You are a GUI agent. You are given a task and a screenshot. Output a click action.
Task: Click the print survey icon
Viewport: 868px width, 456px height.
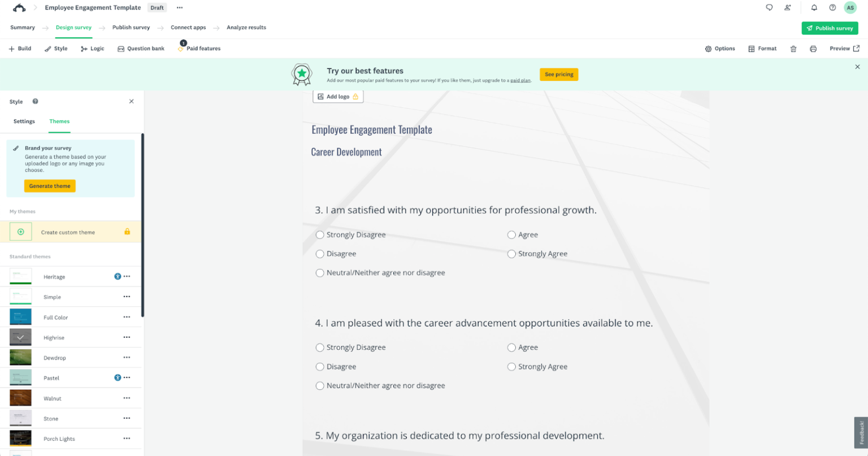pyautogui.click(x=813, y=49)
